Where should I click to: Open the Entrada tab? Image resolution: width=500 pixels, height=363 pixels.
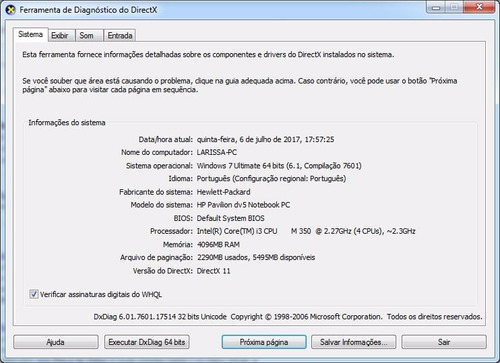point(120,35)
